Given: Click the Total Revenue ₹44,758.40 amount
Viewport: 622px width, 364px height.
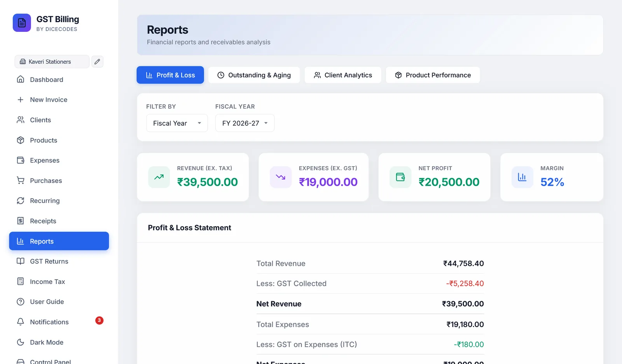Looking at the screenshot, I should tap(463, 263).
